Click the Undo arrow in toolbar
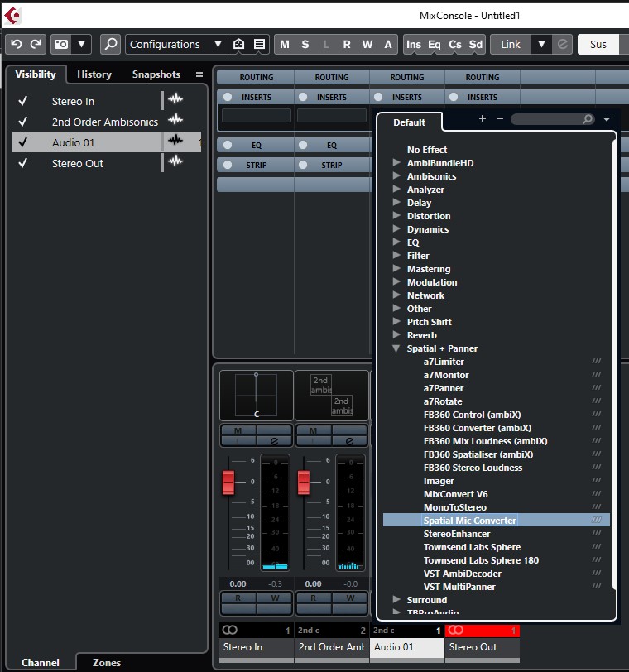 17,44
